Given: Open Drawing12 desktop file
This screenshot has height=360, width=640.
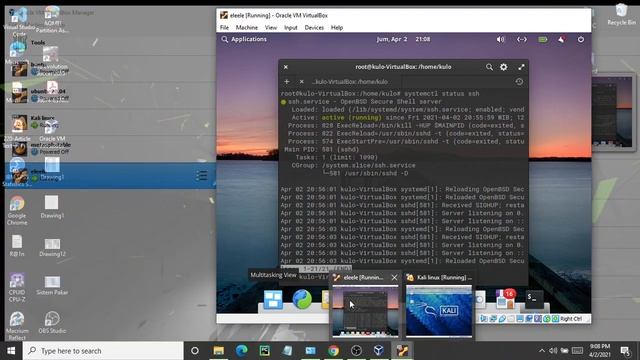Looking at the screenshot, I should click(x=52, y=247).
